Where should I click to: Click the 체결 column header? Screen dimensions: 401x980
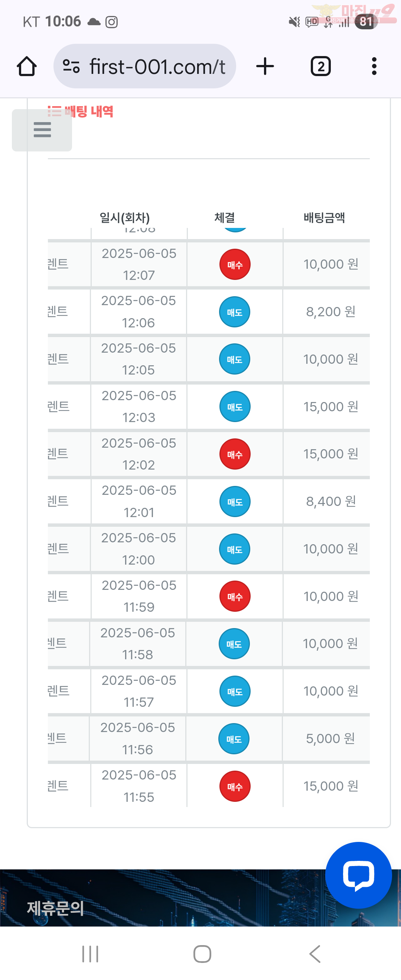pos(225,218)
